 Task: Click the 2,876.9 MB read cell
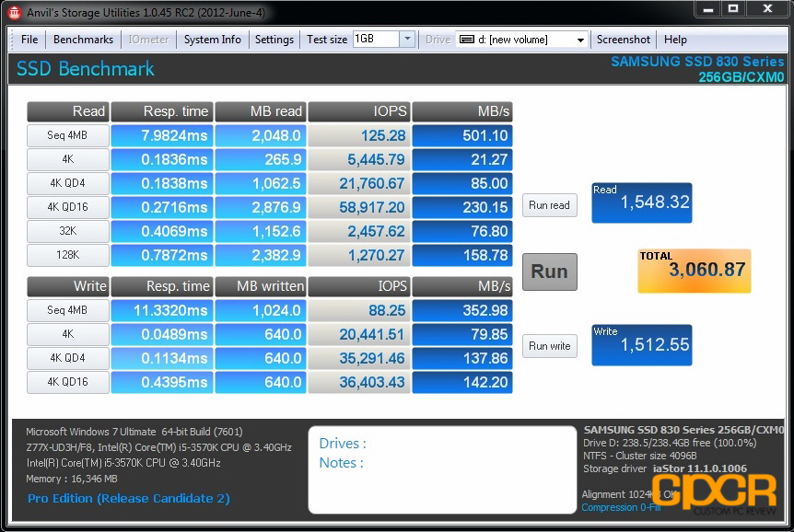pos(261,207)
